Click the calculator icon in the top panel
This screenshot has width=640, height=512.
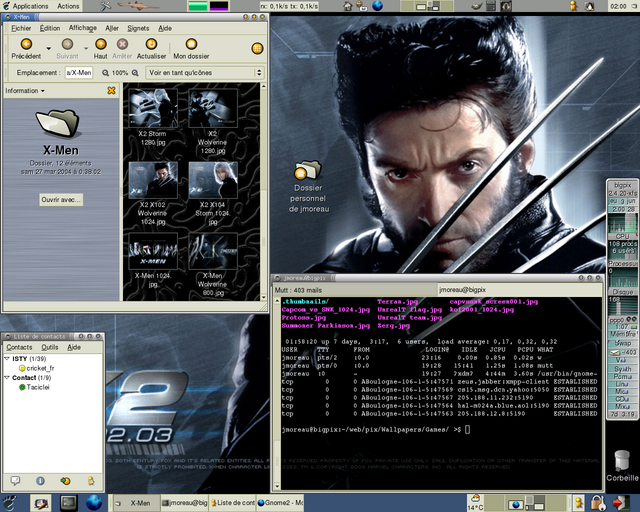pyautogui.click(x=491, y=6)
